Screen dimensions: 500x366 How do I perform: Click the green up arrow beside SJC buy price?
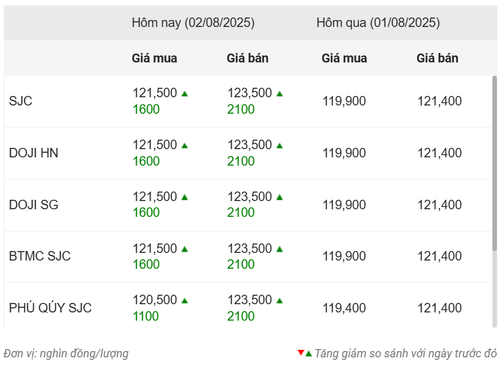point(185,94)
